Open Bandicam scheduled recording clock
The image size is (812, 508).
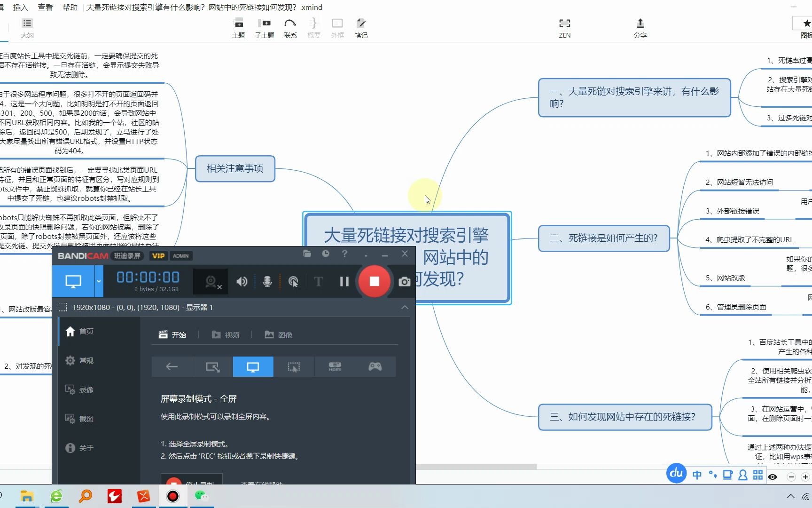pyautogui.click(x=326, y=254)
